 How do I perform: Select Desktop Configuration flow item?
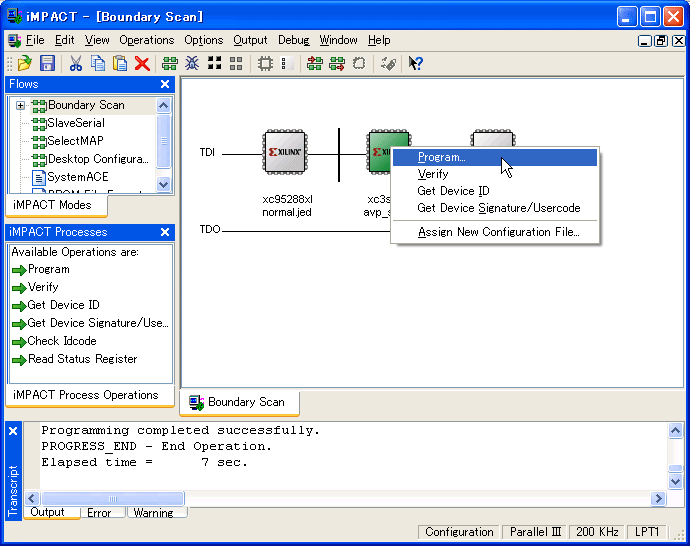pos(98,159)
